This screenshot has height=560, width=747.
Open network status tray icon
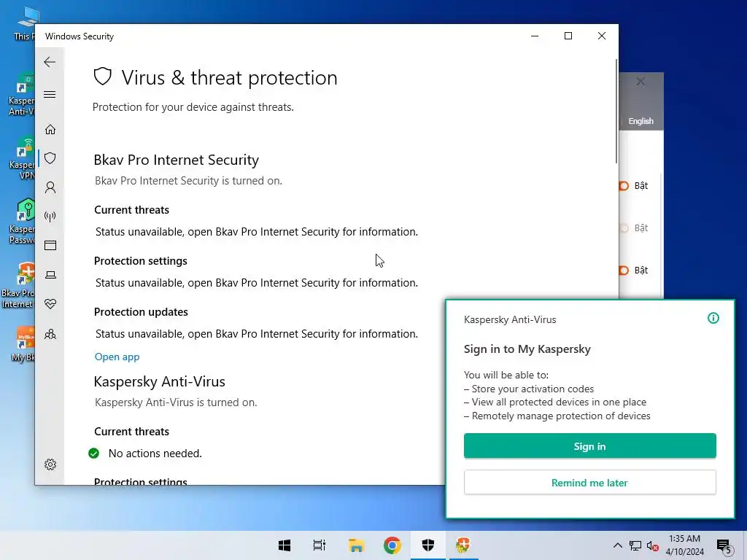[x=635, y=545]
